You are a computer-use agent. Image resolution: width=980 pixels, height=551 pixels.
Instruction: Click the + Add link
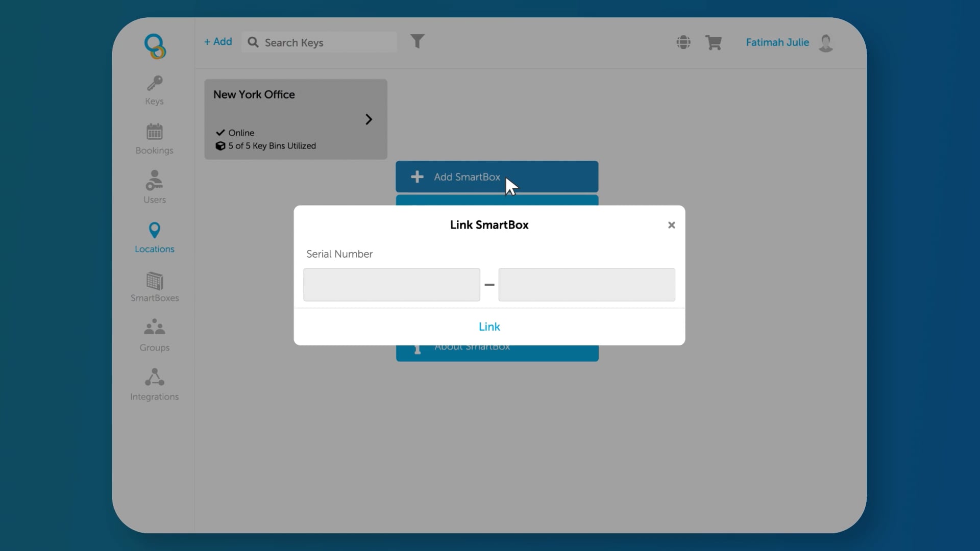(218, 42)
